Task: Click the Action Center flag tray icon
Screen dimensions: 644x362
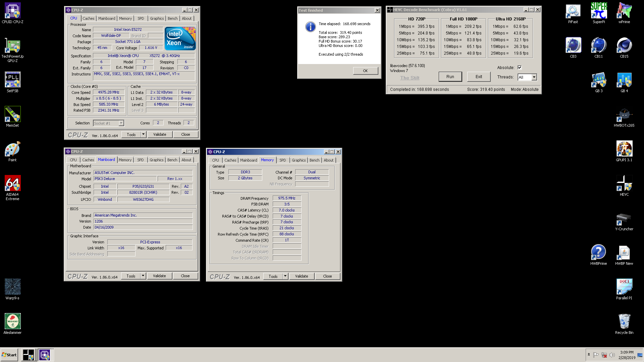Action: 596,355
